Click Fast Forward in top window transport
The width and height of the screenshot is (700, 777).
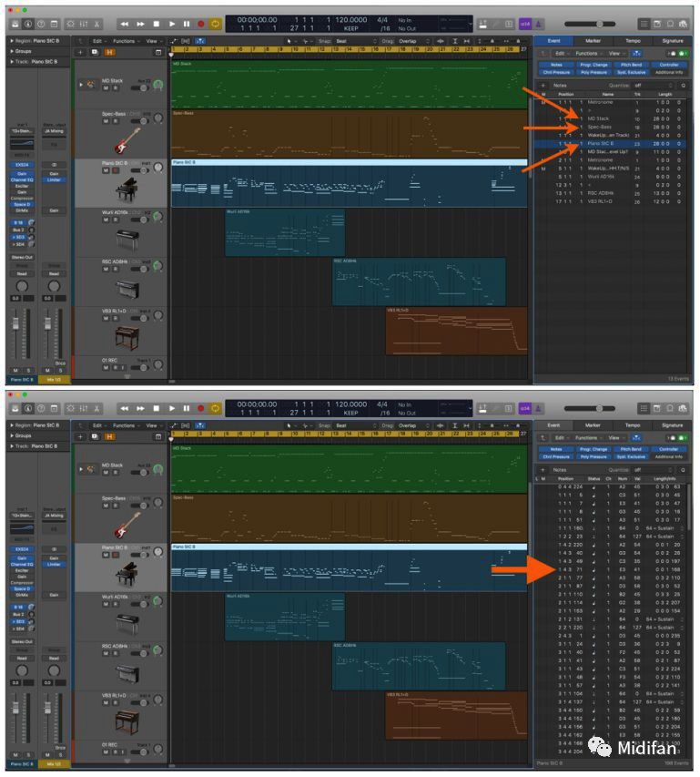(140, 24)
